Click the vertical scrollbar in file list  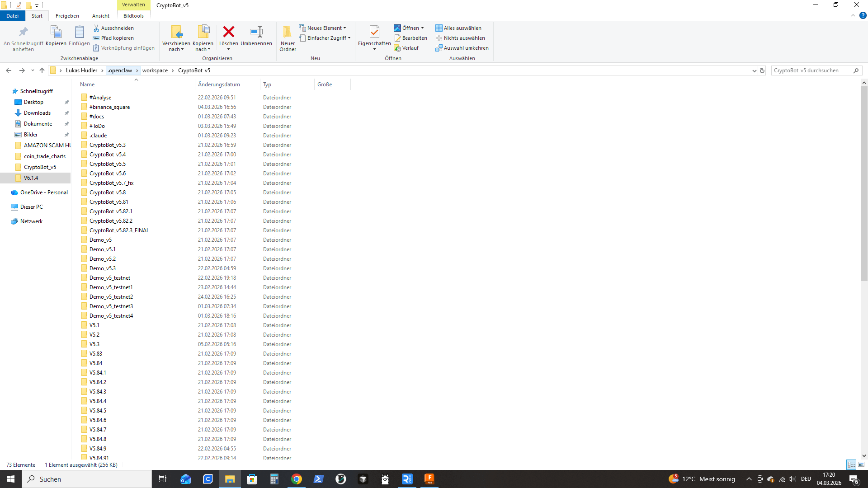(864, 181)
